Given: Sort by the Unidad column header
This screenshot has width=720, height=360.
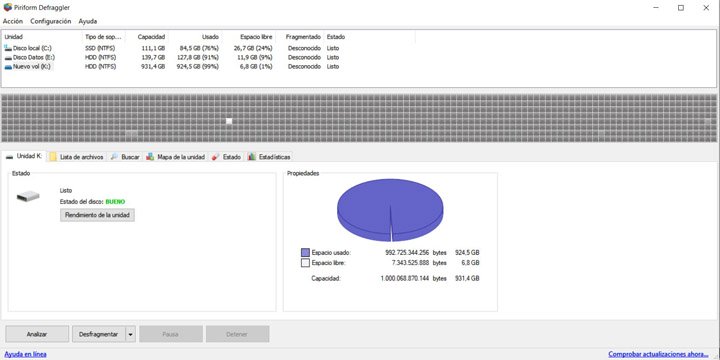Looking at the screenshot, I should point(43,37).
